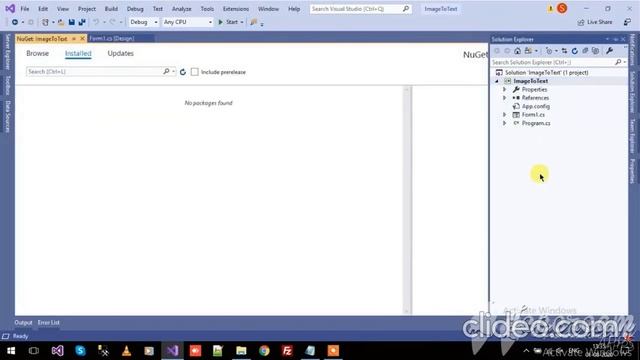Open the Output panel tab

click(23, 322)
